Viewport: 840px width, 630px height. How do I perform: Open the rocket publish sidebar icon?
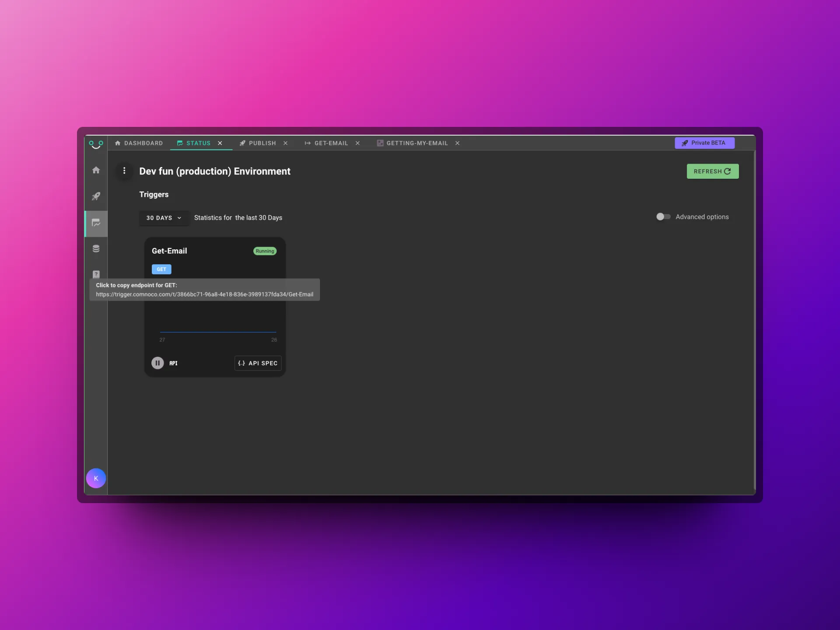96,196
